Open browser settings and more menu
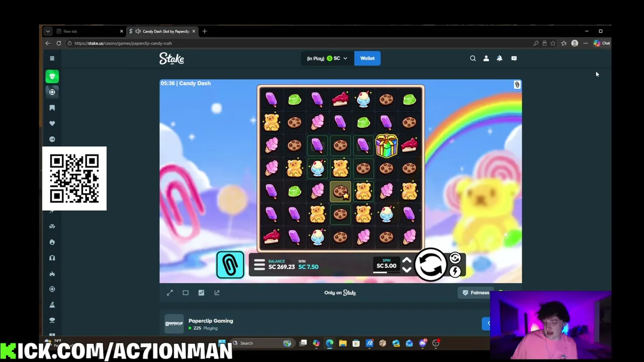This screenshot has width=644, height=362. [x=586, y=43]
